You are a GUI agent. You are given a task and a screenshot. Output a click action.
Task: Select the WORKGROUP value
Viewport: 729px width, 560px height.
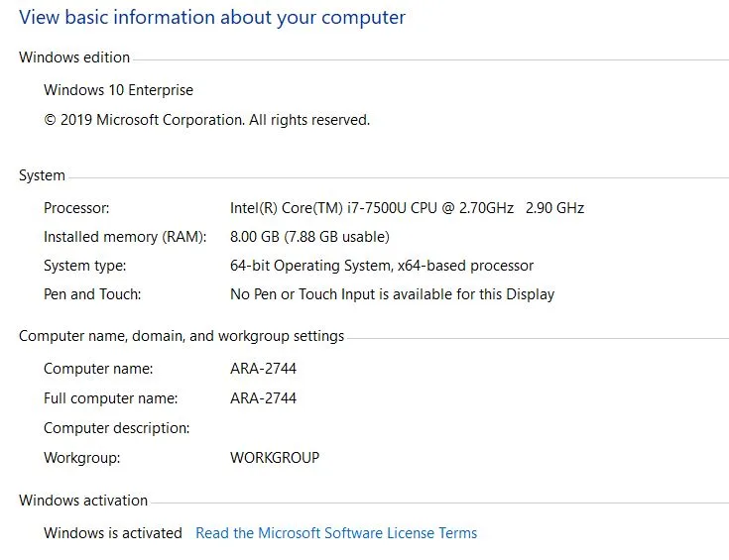(275, 458)
